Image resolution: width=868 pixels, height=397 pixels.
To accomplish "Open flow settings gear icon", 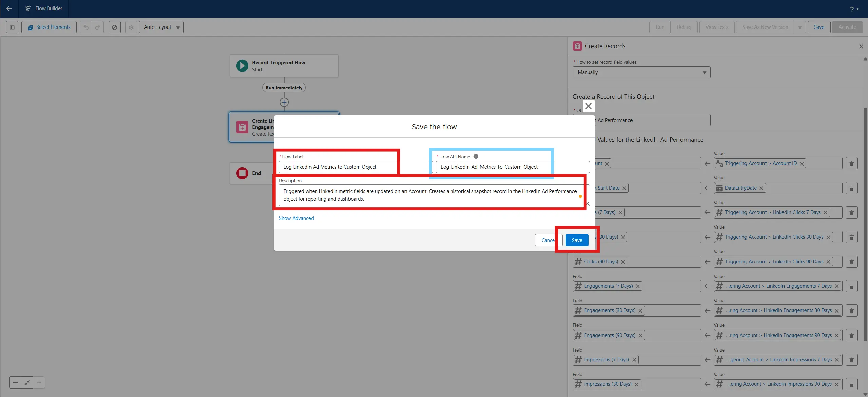I will pyautogui.click(x=131, y=27).
